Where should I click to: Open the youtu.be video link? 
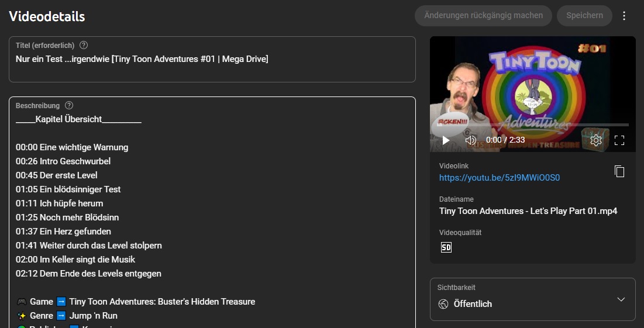coord(499,178)
